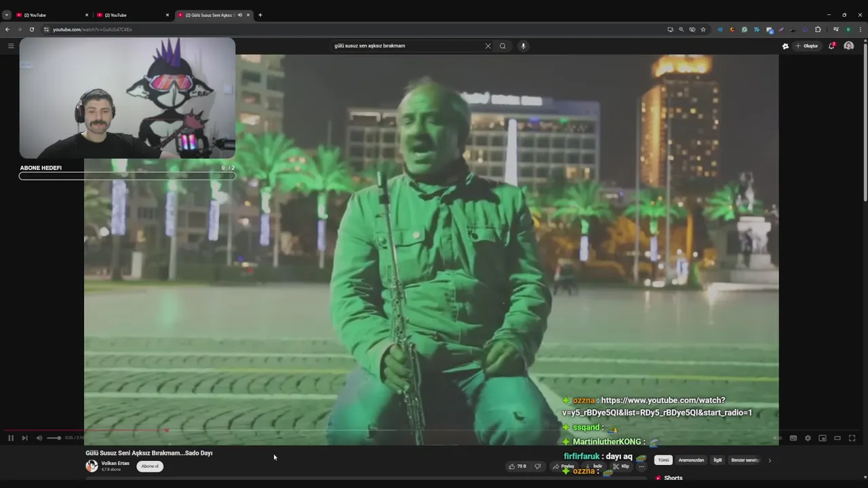Pause the video with the pause button

[11, 438]
